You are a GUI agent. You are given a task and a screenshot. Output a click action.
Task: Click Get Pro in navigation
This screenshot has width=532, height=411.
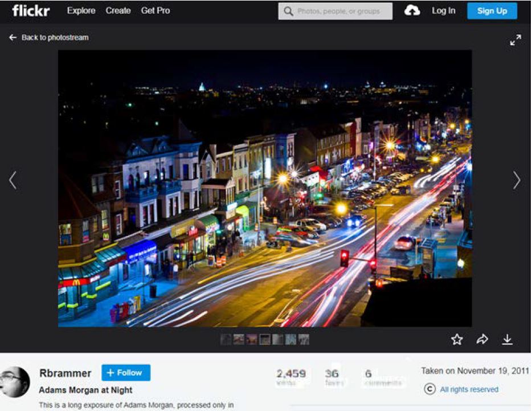[x=155, y=11]
